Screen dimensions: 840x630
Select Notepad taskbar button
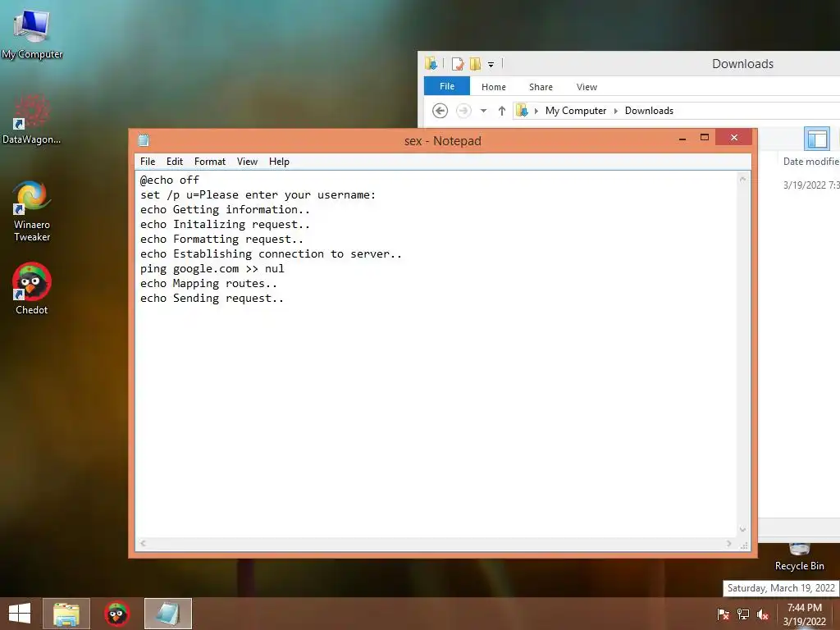[x=167, y=614]
